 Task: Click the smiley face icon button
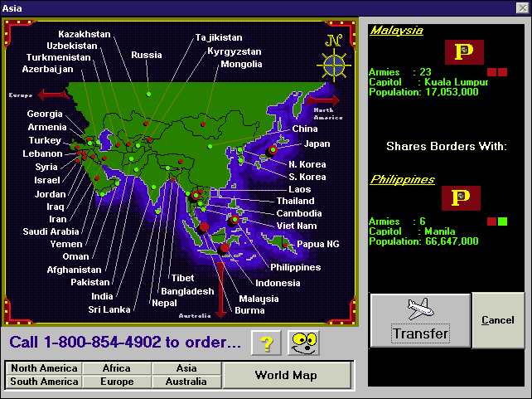tap(303, 343)
